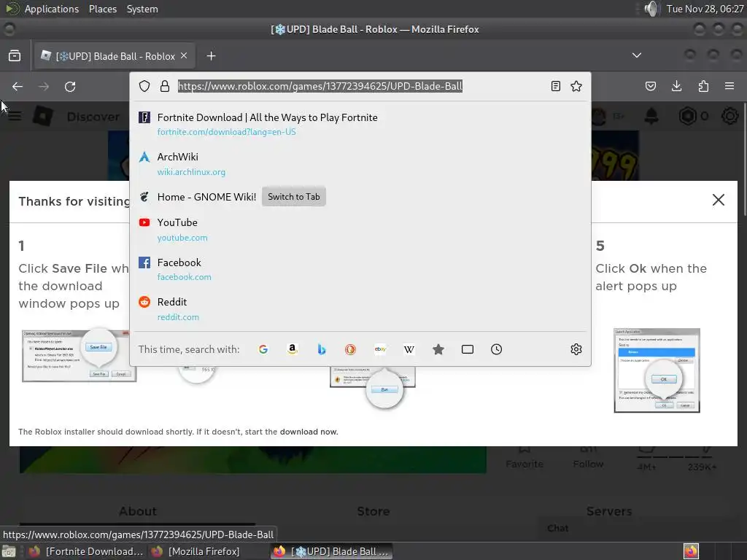
Task: Click Firefox icon in bottom-right tray
Action: coord(691,551)
